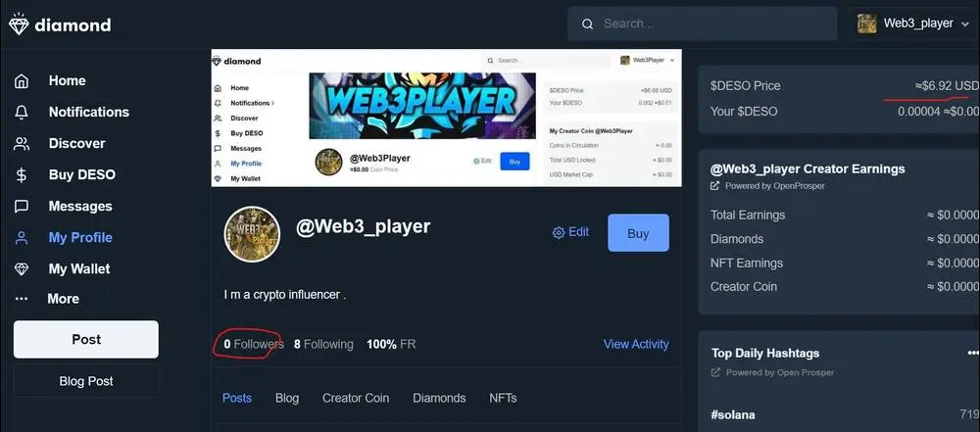Screen dimensions: 980x432
Task: Click the @Web3_player profile avatar
Action: pos(252,234)
